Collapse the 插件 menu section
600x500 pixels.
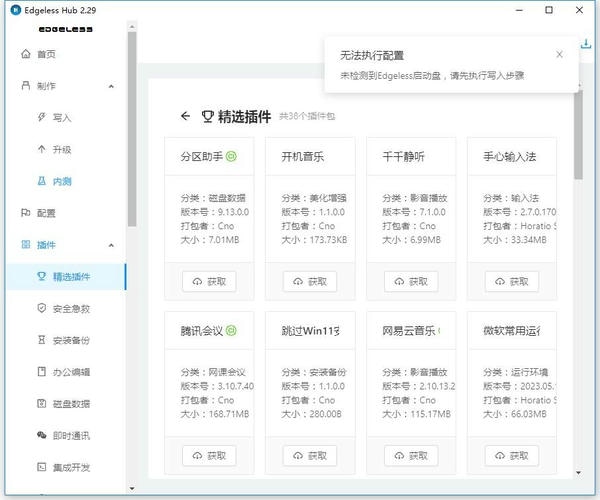point(111,245)
